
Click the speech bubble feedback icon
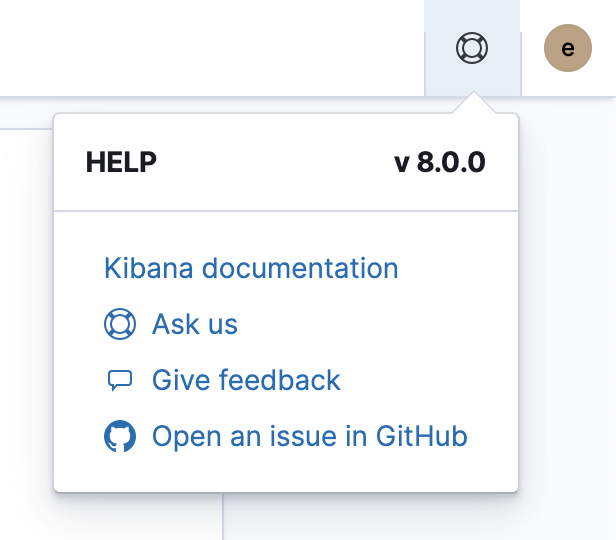(x=120, y=381)
